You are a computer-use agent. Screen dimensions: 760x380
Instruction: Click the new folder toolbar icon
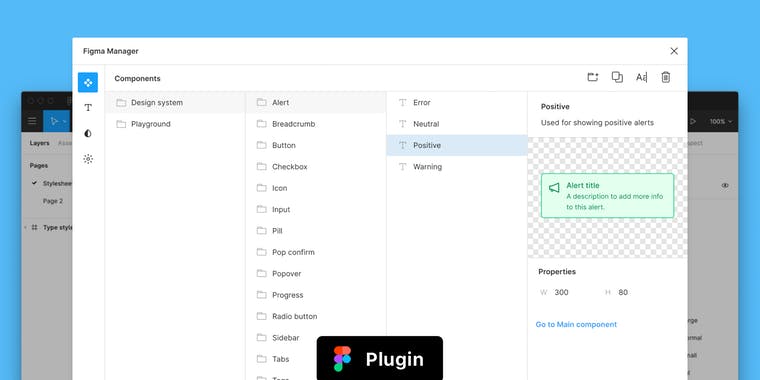point(592,77)
